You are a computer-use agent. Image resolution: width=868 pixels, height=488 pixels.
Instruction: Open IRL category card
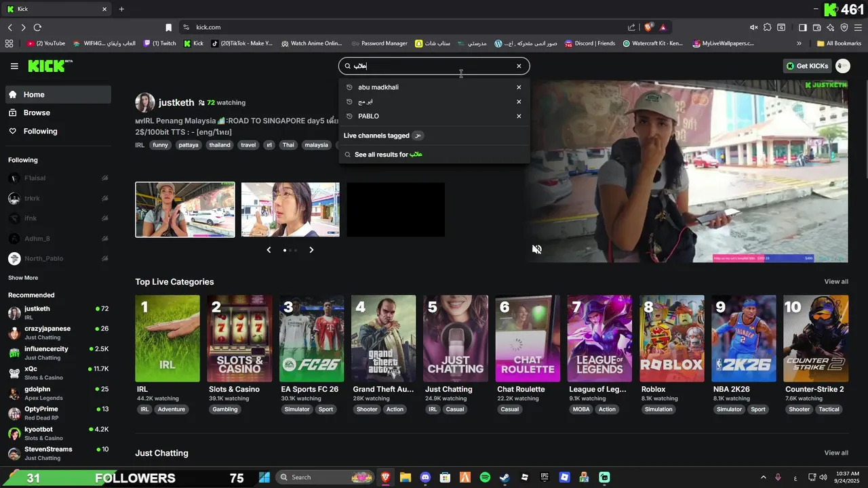pyautogui.click(x=167, y=339)
